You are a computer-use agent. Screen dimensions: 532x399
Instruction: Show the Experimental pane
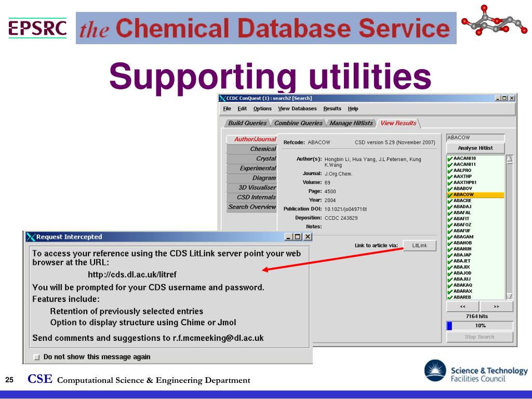tap(251, 168)
